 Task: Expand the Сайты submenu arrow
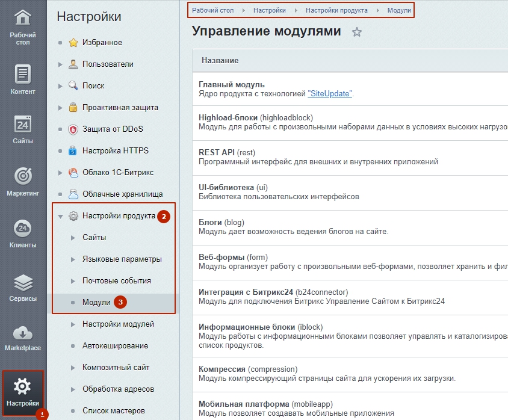(73, 238)
